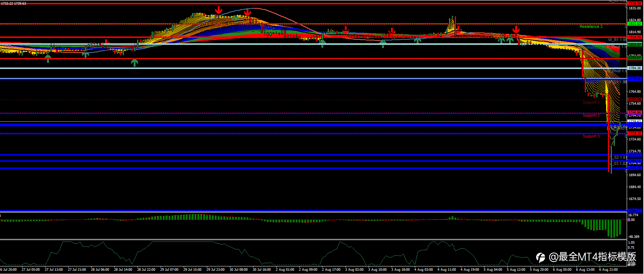
Task: Click the 2 Aug 09:00 time label
Action: [x=308, y=270]
